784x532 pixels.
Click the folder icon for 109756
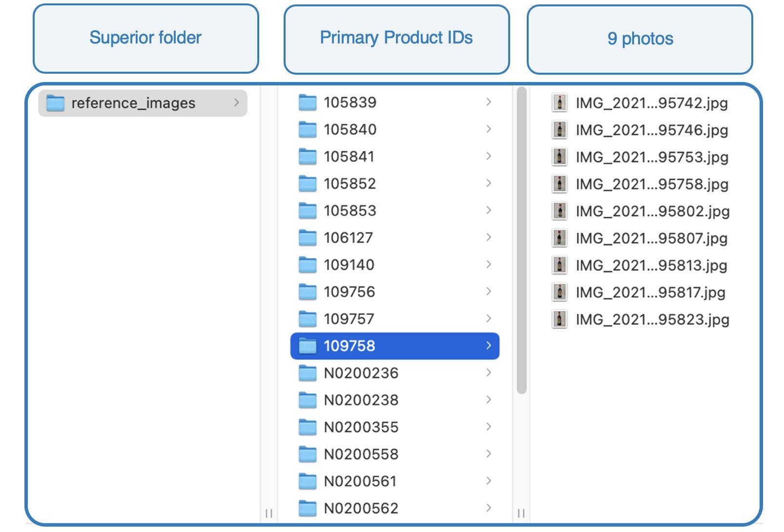click(x=308, y=292)
